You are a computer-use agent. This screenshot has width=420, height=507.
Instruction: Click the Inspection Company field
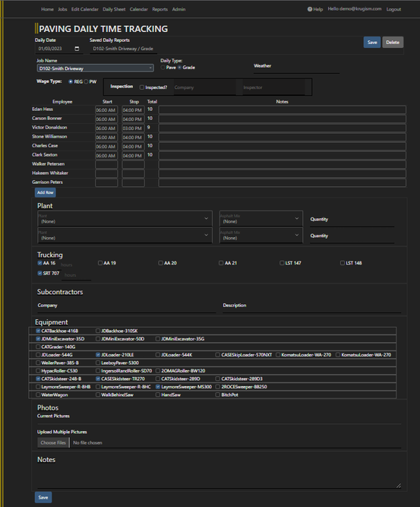click(205, 87)
